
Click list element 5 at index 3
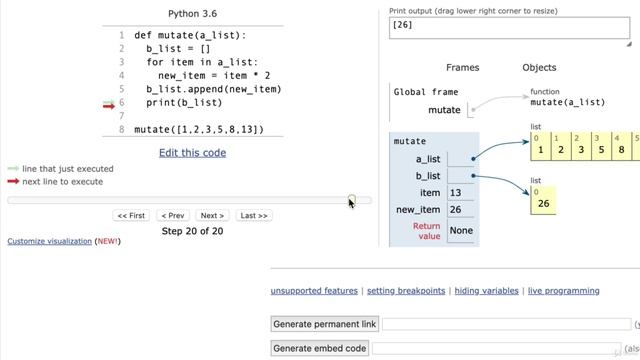(601, 146)
